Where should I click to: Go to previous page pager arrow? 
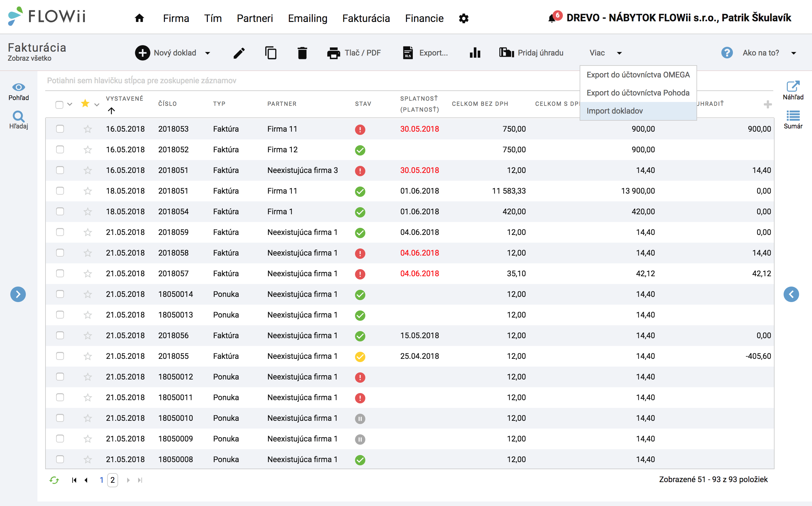(86, 480)
